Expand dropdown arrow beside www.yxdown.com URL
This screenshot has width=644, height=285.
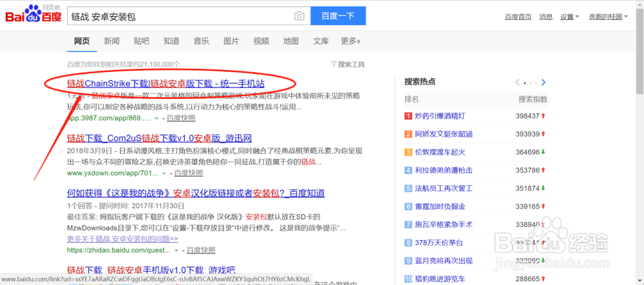[x=164, y=174]
